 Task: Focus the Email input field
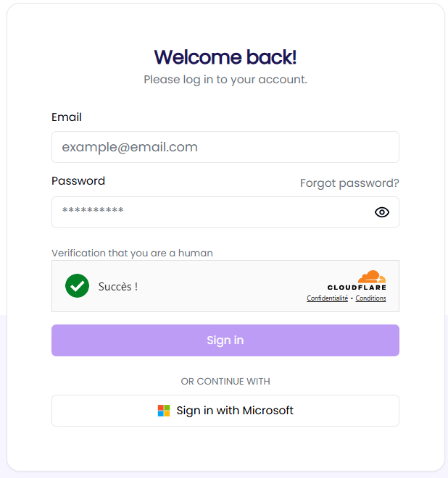tap(225, 147)
